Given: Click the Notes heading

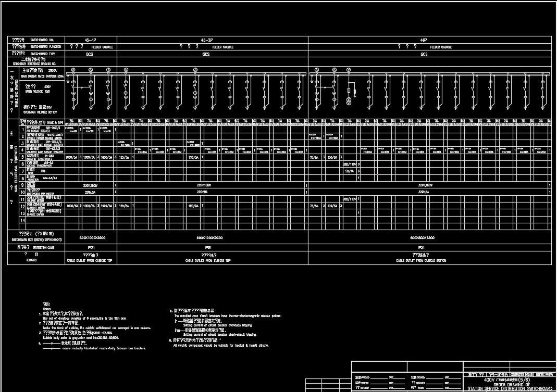Looking at the screenshot, I should (x=46, y=309).
